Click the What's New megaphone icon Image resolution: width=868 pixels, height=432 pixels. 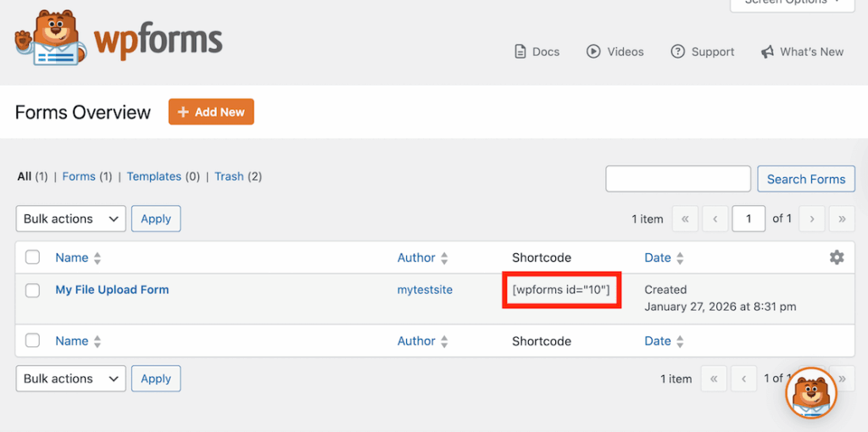(x=766, y=52)
